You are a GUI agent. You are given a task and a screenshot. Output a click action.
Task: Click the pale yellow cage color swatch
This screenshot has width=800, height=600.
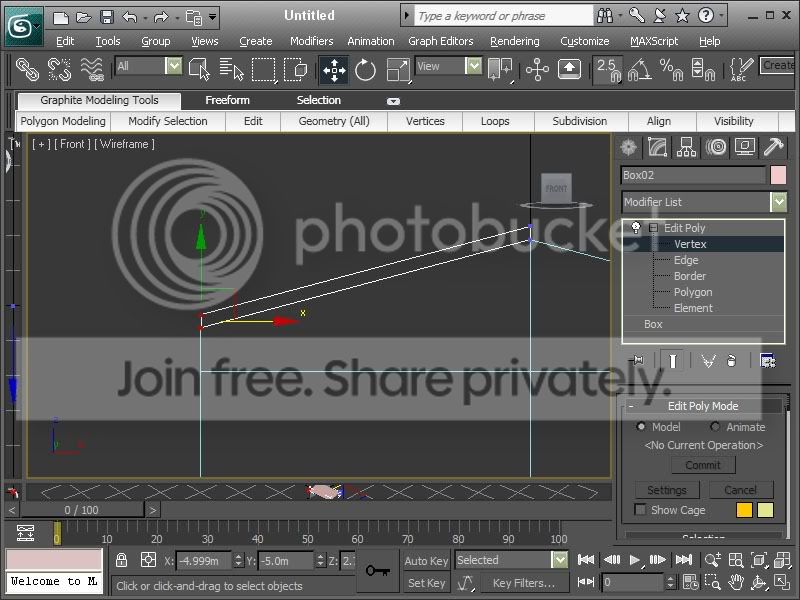click(765, 510)
